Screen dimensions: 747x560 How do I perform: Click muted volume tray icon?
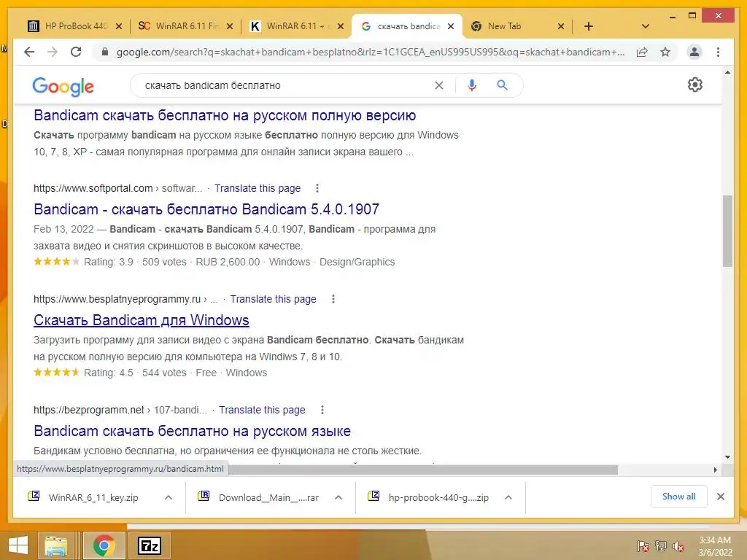coord(678,545)
